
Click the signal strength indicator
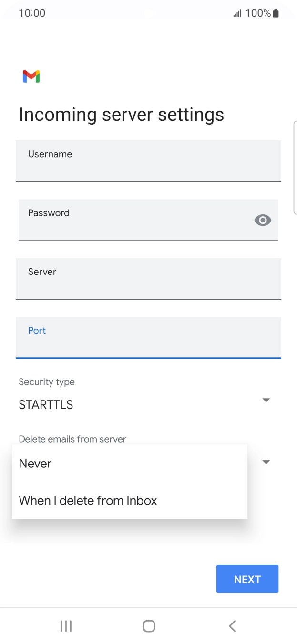point(237,13)
